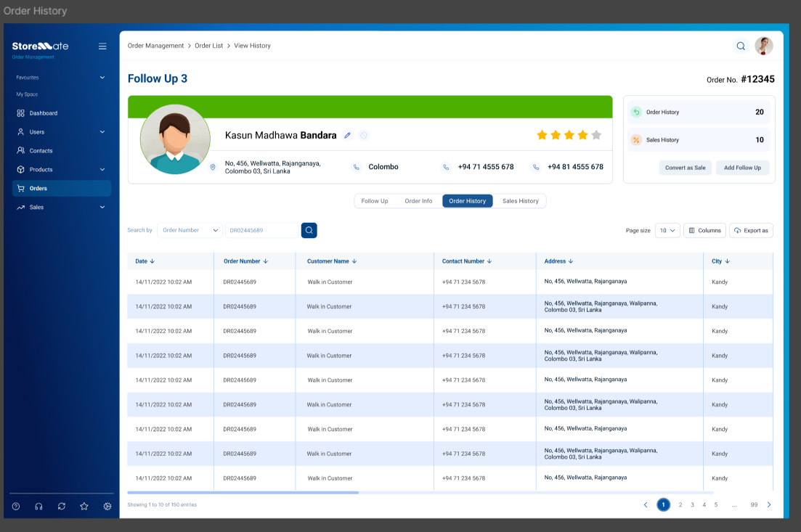Select Orders in the sidebar
801x532 pixels.
[x=61, y=189]
